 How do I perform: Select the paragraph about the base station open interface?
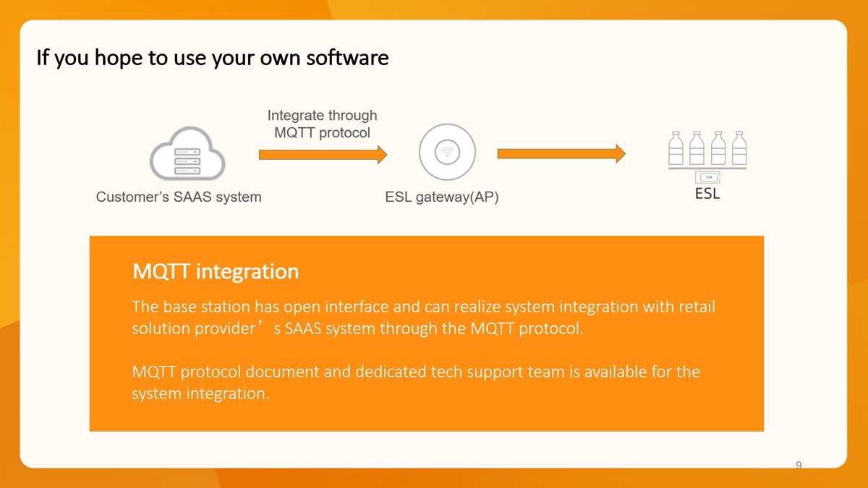click(423, 317)
